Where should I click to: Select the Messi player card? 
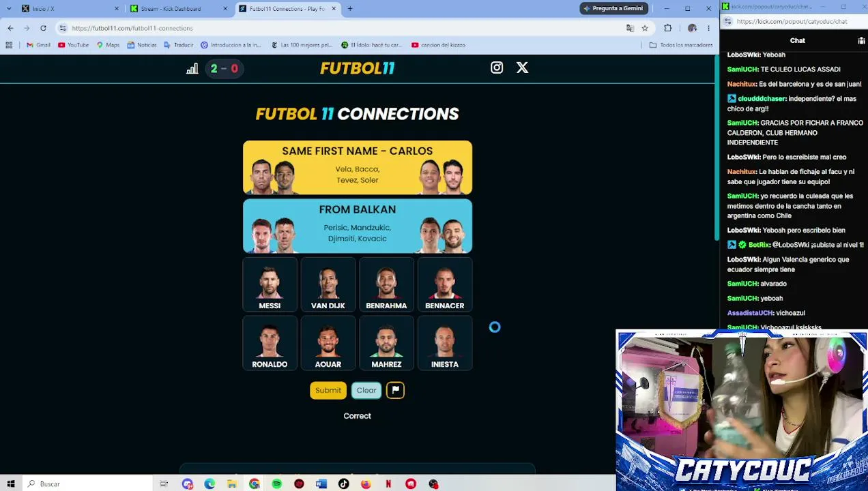tap(270, 285)
